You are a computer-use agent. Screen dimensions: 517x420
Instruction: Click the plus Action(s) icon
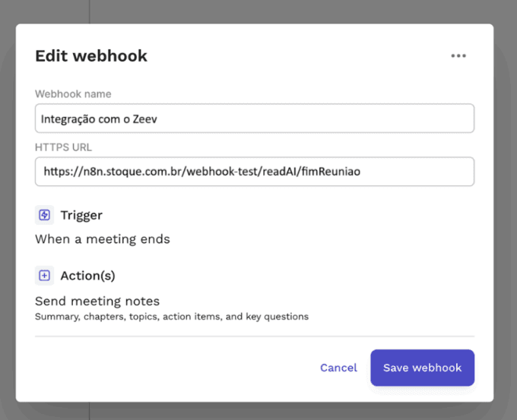(x=44, y=276)
